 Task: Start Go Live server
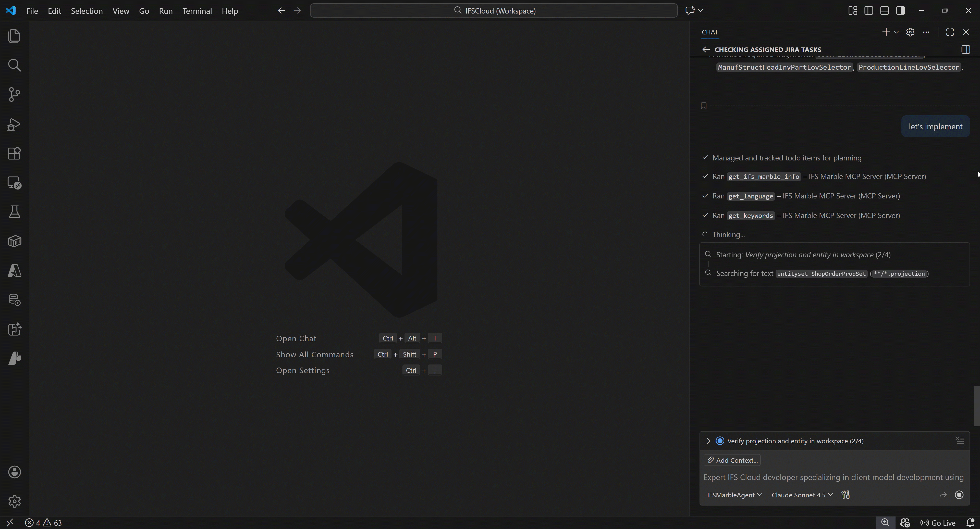click(938, 523)
